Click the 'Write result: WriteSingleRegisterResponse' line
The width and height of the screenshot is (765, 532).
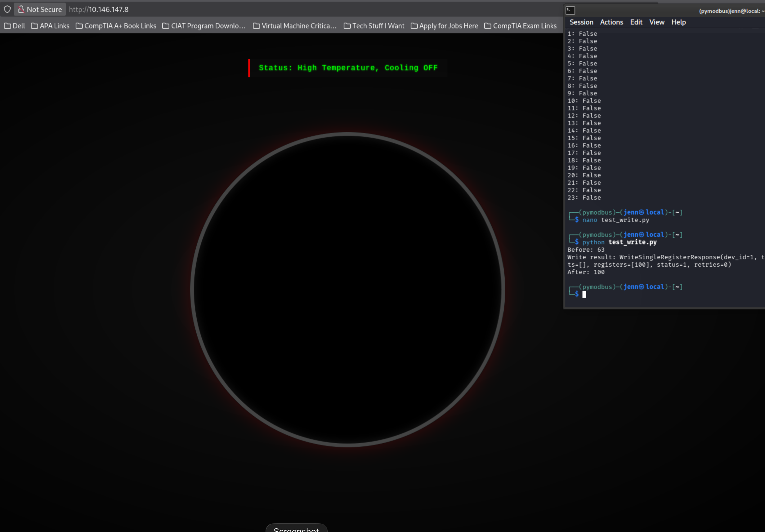(x=666, y=257)
